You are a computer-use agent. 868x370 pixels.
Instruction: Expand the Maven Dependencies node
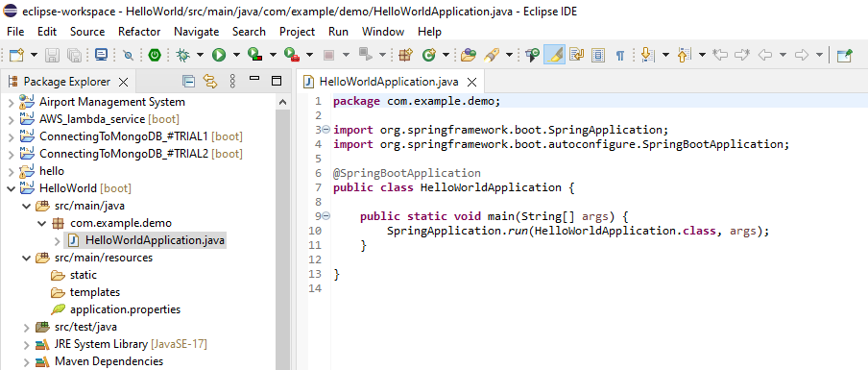(26, 361)
